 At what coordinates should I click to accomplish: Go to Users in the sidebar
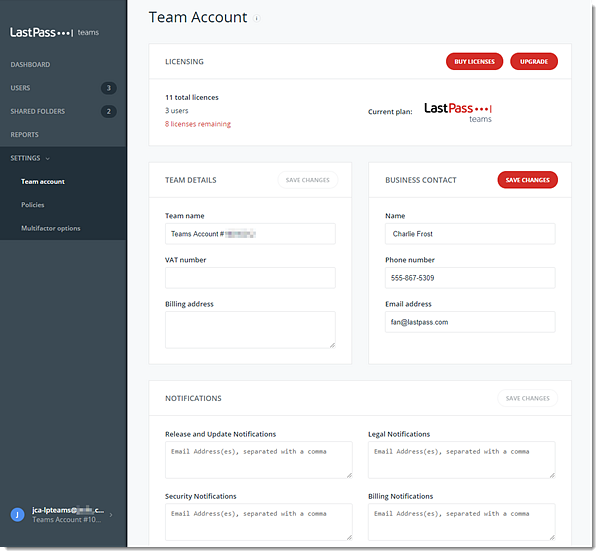click(20, 88)
